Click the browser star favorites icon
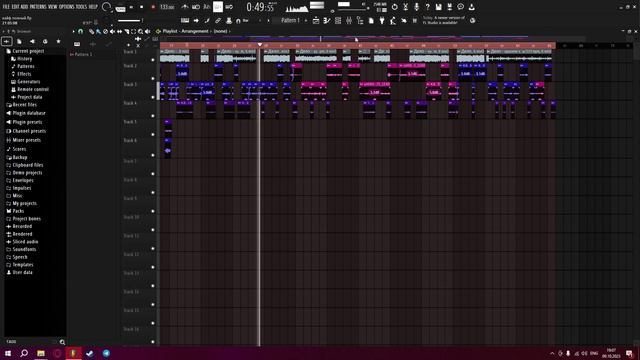This screenshot has height=360, width=640. click(x=58, y=41)
